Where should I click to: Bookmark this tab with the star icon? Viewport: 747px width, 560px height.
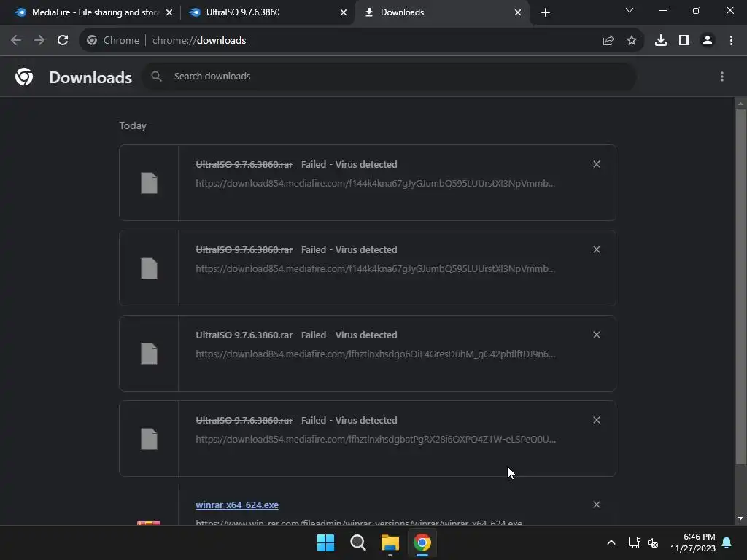tap(632, 41)
